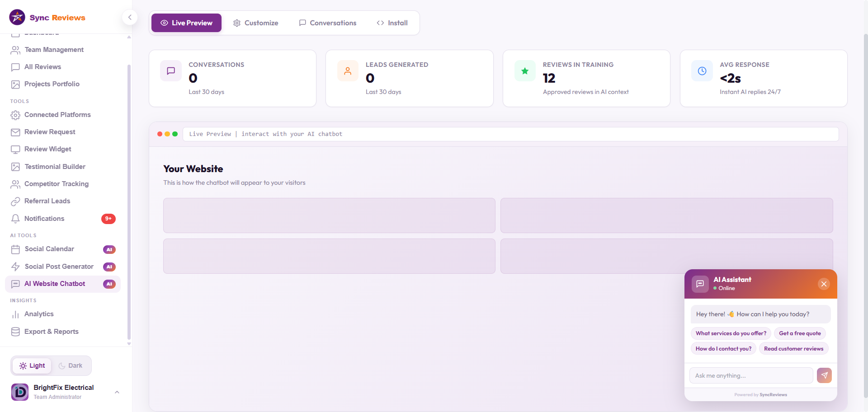The image size is (868, 412).
Task: Close the AI Assistant chat widget
Action: click(824, 284)
